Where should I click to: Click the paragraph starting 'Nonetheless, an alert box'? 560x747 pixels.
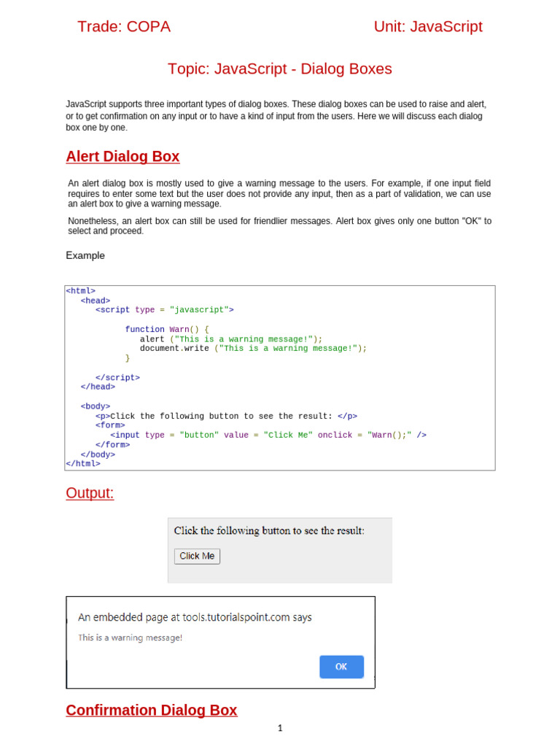click(279, 226)
